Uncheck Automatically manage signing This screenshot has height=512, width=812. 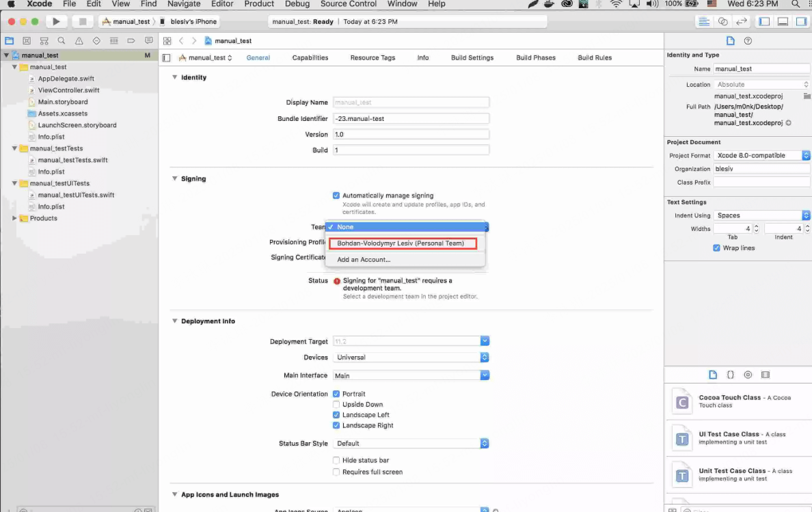336,196
